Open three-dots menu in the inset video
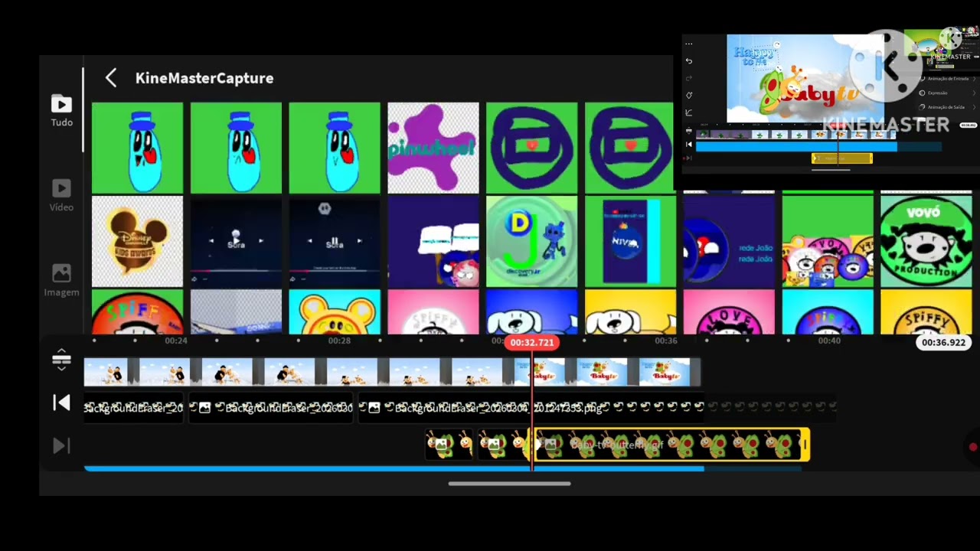This screenshot has width=980, height=551. tap(688, 44)
